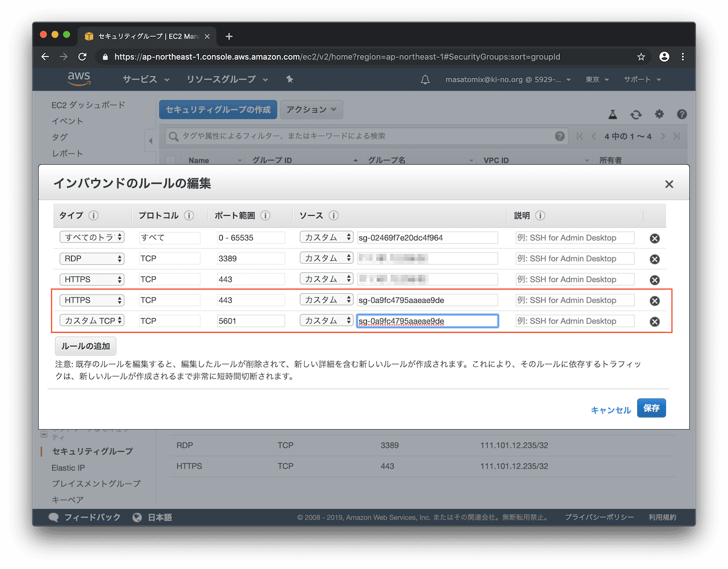Open the help question mark icon

pyautogui.click(x=682, y=114)
